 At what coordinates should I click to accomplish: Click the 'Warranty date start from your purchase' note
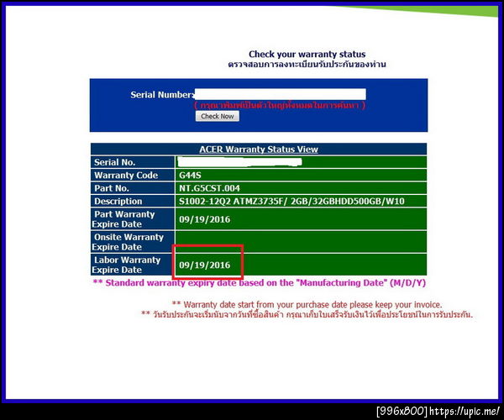[x=307, y=304]
